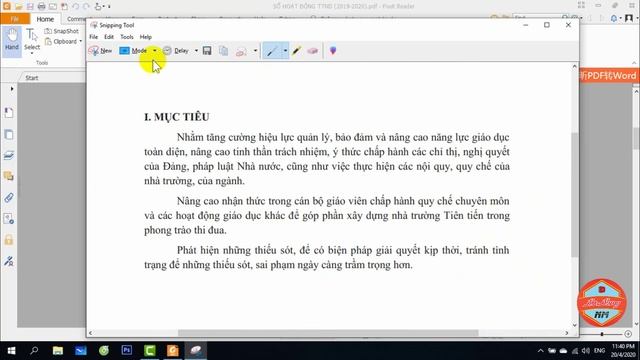Image resolution: width=640 pixels, height=360 pixels.
Task: Open the Snipping Tool Help menu
Action: click(146, 37)
